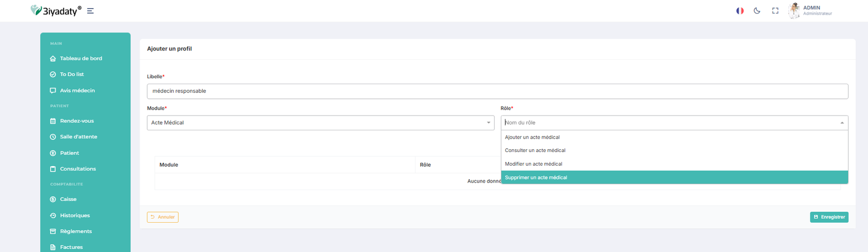Click the Consultations clipboard icon

(x=53, y=169)
